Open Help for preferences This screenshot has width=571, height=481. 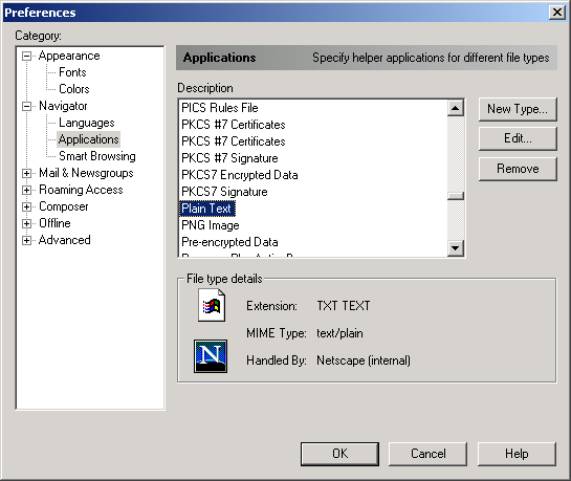(517, 454)
